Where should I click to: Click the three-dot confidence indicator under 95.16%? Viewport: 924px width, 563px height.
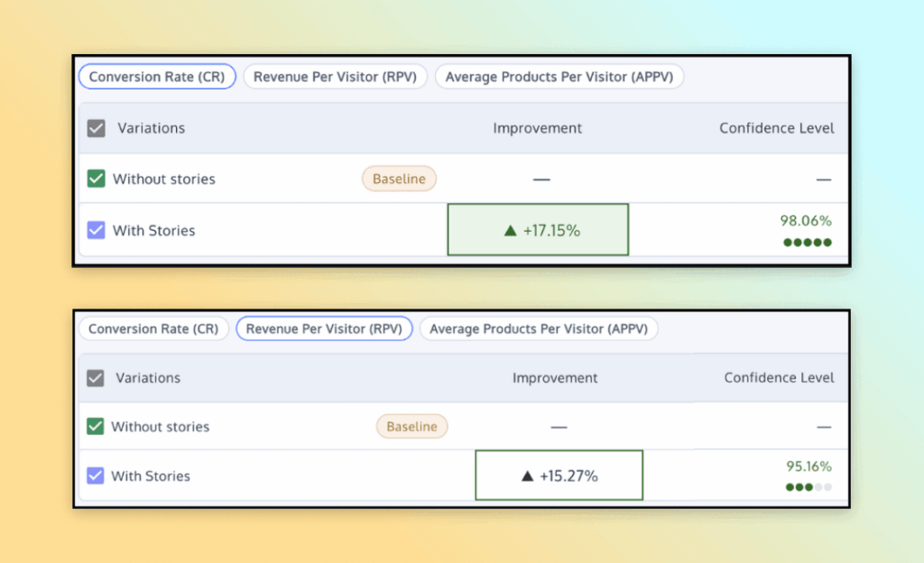tap(808, 487)
